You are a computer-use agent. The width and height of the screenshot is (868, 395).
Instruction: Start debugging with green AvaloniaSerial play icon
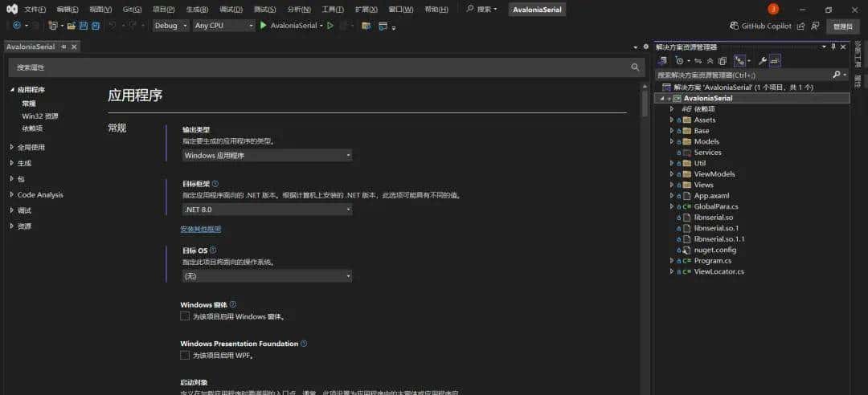click(x=264, y=26)
